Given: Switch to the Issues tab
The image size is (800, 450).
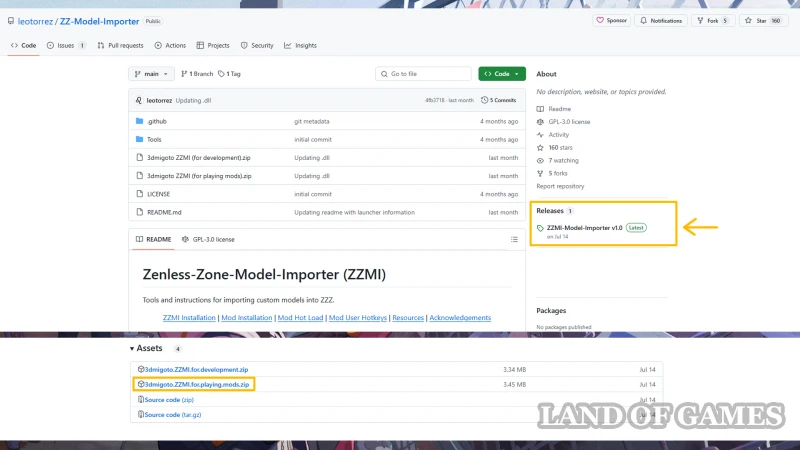Looking at the screenshot, I should (x=65, y=45).
